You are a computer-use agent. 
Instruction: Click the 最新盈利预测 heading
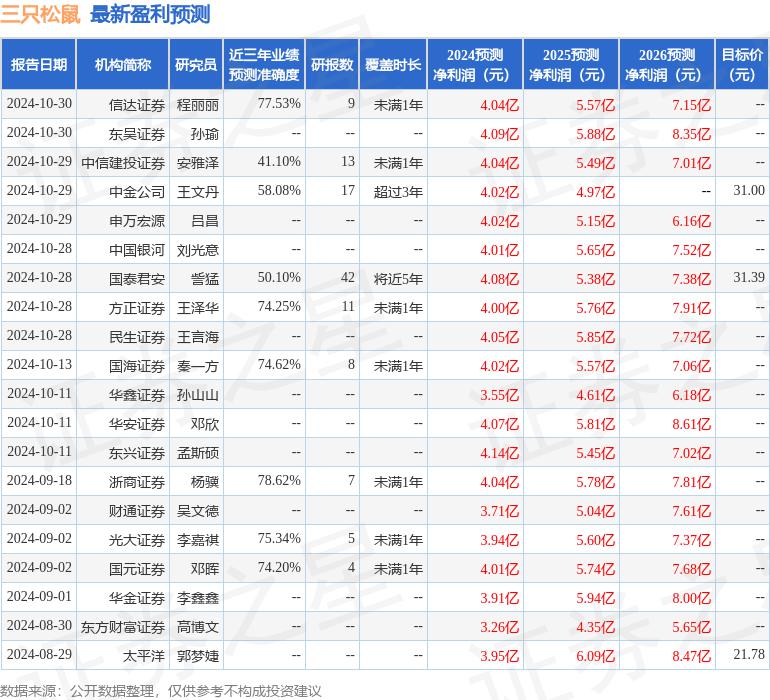click(x=150, y=14)
